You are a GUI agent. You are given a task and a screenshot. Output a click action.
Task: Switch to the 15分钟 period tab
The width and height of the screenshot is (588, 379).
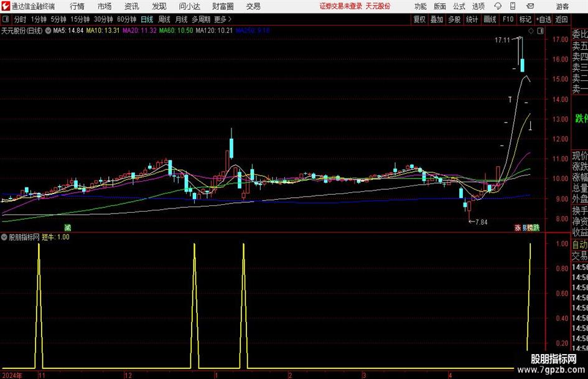point(80,19)
